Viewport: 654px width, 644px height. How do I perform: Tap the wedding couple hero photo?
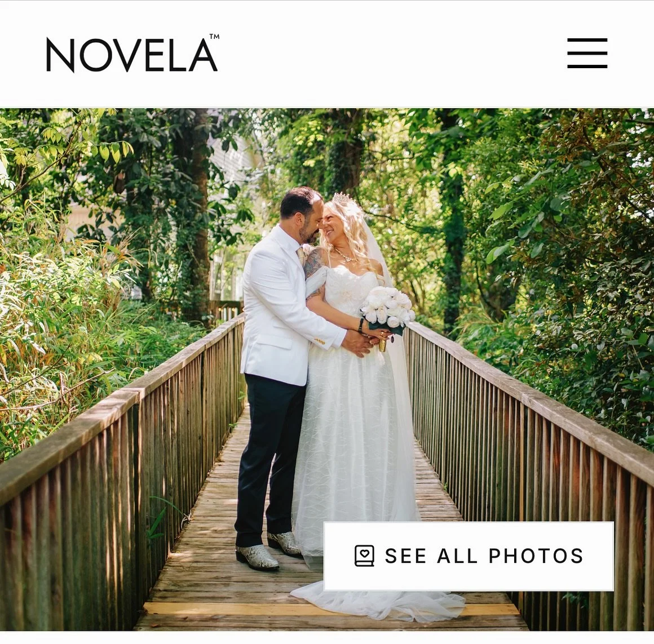point(327,369)
